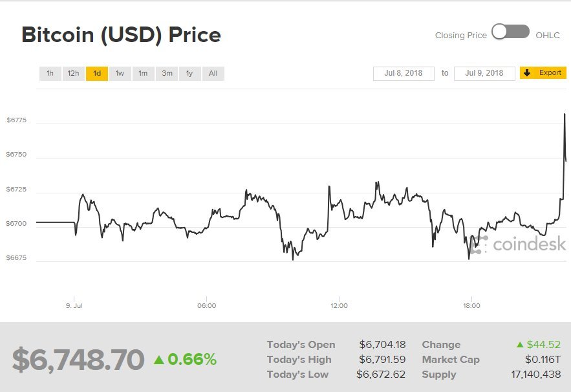Show All price history

pyautogui.click(x=213, y=74)
